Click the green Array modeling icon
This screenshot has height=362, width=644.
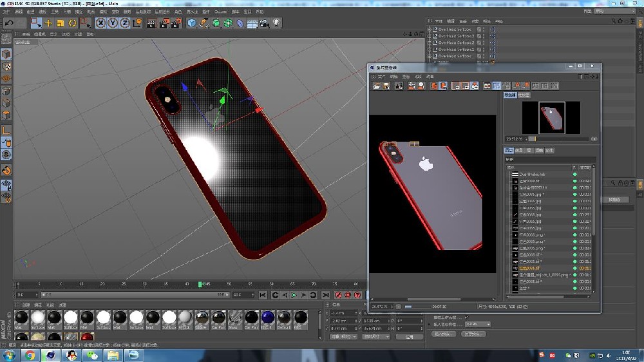coord(228,23)
